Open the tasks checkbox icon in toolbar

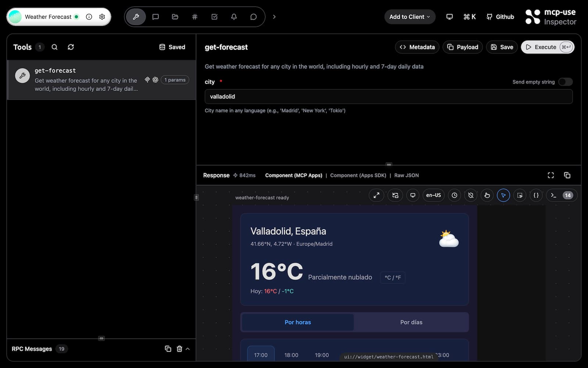coord(214,17)
